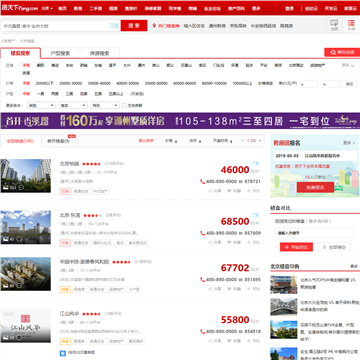This screenshot has height=360, width=360.
Task: Open the map view icon
Action: 334,25
